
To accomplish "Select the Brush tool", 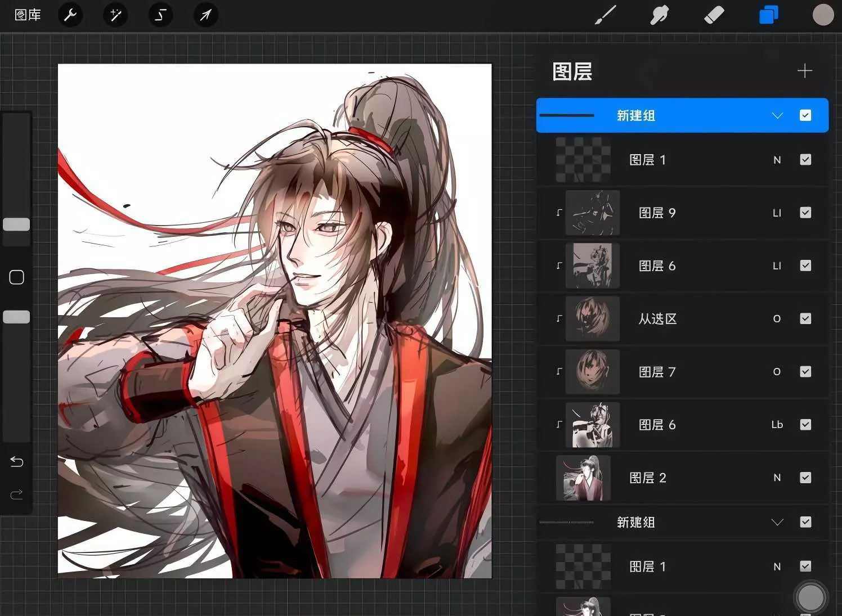I will pos(606,15).
